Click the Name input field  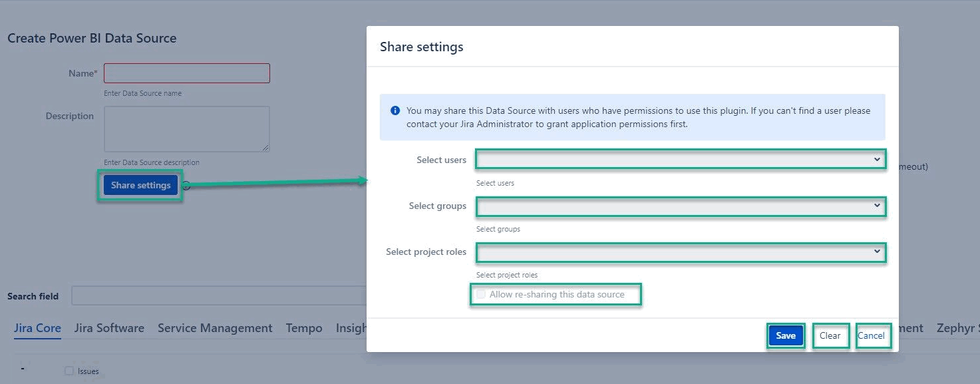coord(186,73)
